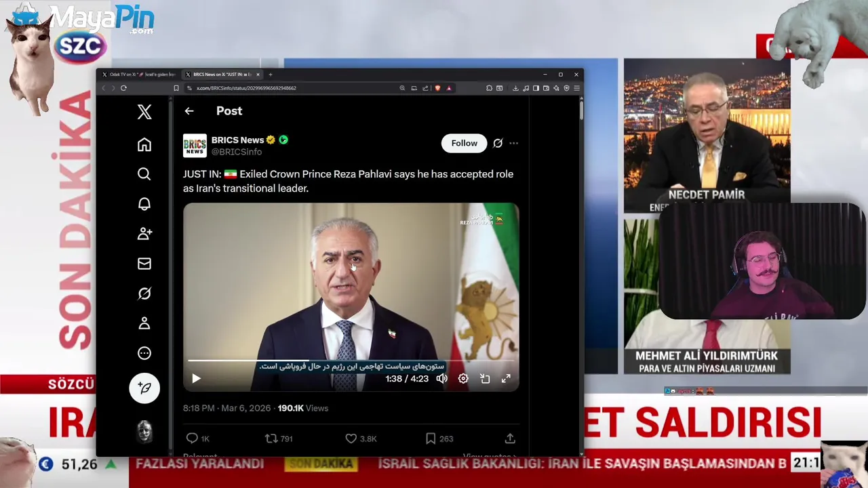This screenshot has height=488, width=868.
Task: Open Brave Wallet icon
Action: click(x=546, y=88)
